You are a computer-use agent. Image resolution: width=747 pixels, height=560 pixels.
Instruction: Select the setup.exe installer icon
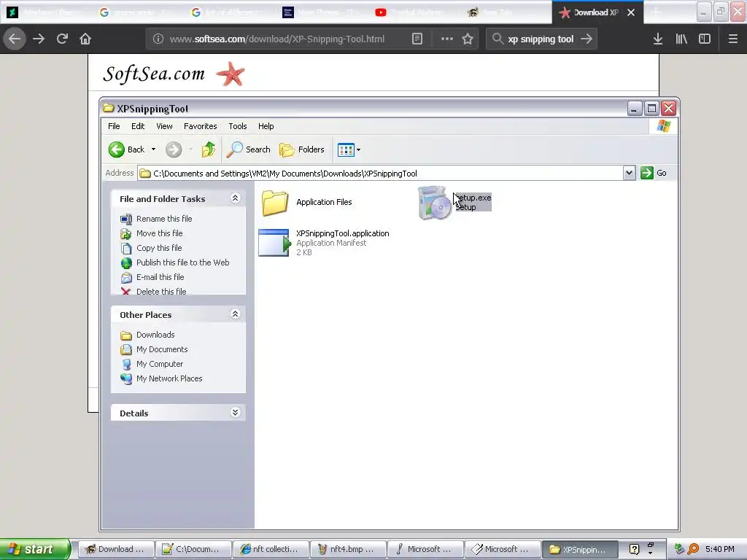[433, 203]
